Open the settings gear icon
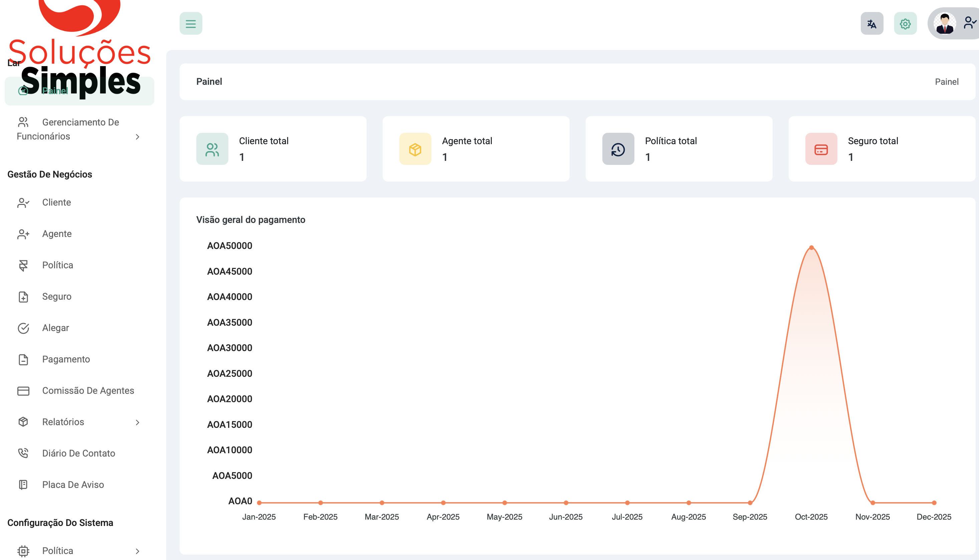The image size is (979, 560). tap(905, 23)
